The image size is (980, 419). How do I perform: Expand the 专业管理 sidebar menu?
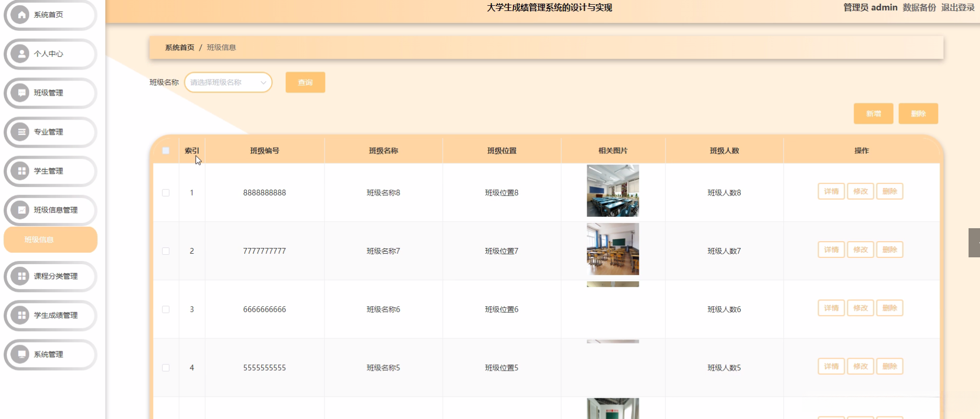(x=50, y=132)
